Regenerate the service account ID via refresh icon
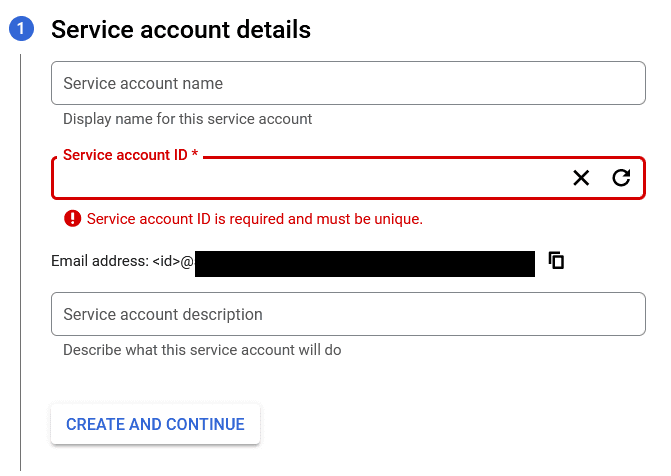 tap(621, 178)
